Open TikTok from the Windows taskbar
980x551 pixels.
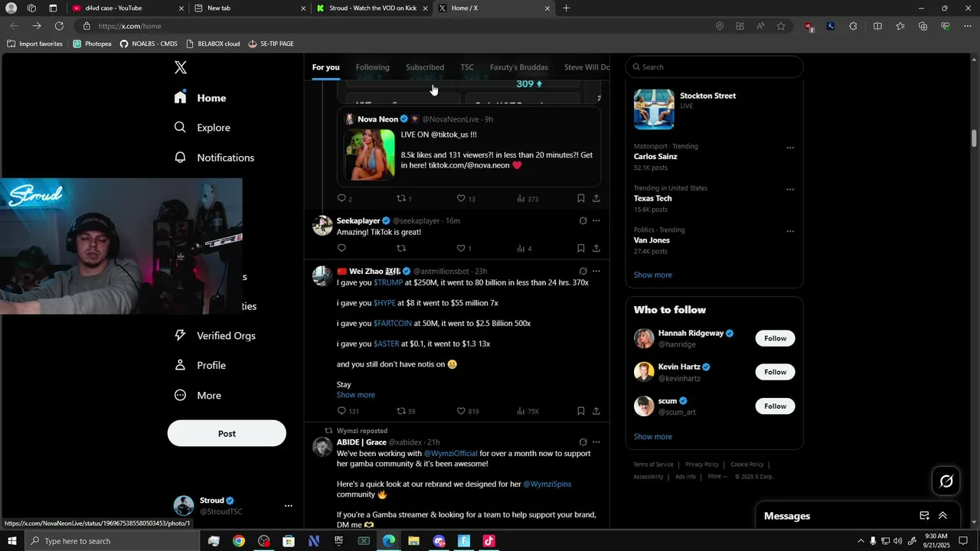pyautogui.click(x=489, y=541)
